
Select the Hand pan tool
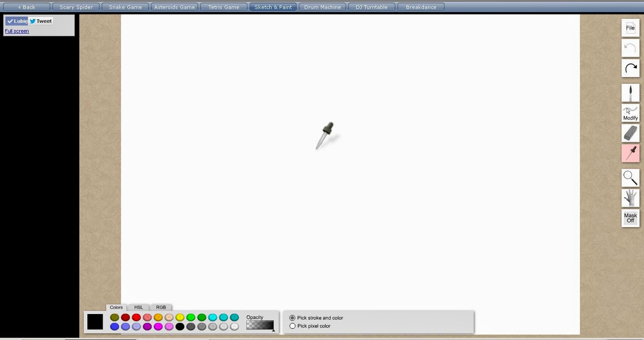click(630, 198)
